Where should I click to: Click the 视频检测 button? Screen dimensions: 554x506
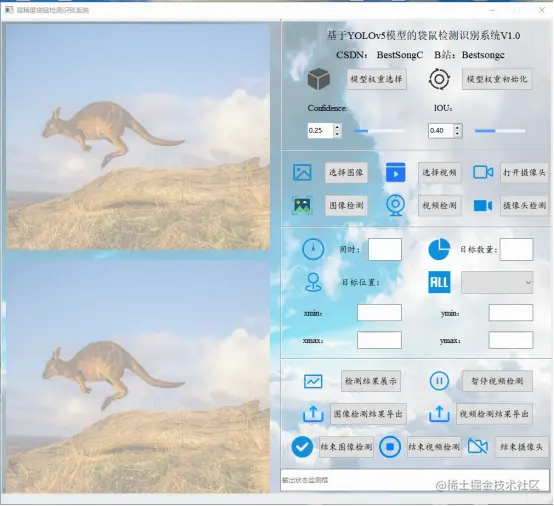tap(440, 205)
